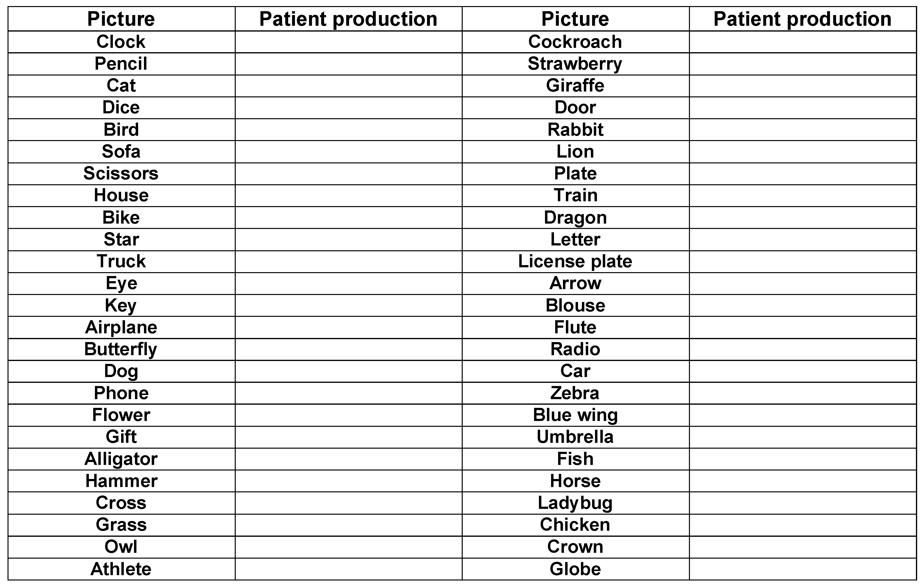
Task: Click the blank production cell next to Owl
Action: point(348,547)
